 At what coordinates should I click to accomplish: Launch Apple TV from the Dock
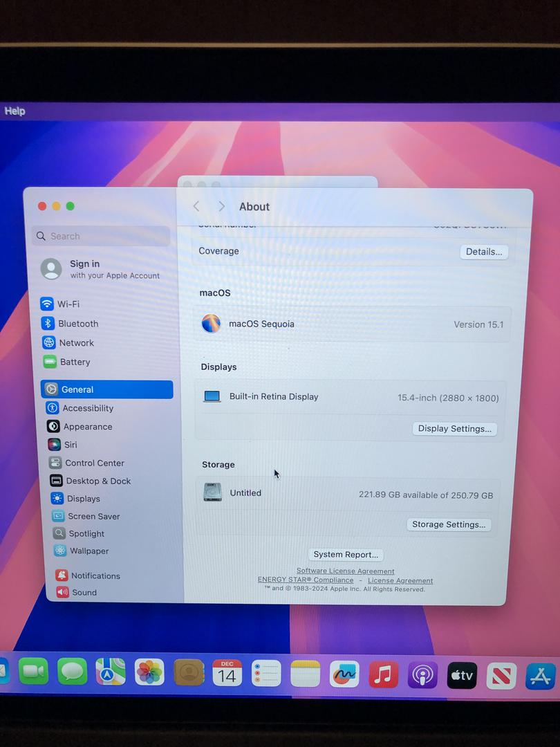[x=462, y=676]
